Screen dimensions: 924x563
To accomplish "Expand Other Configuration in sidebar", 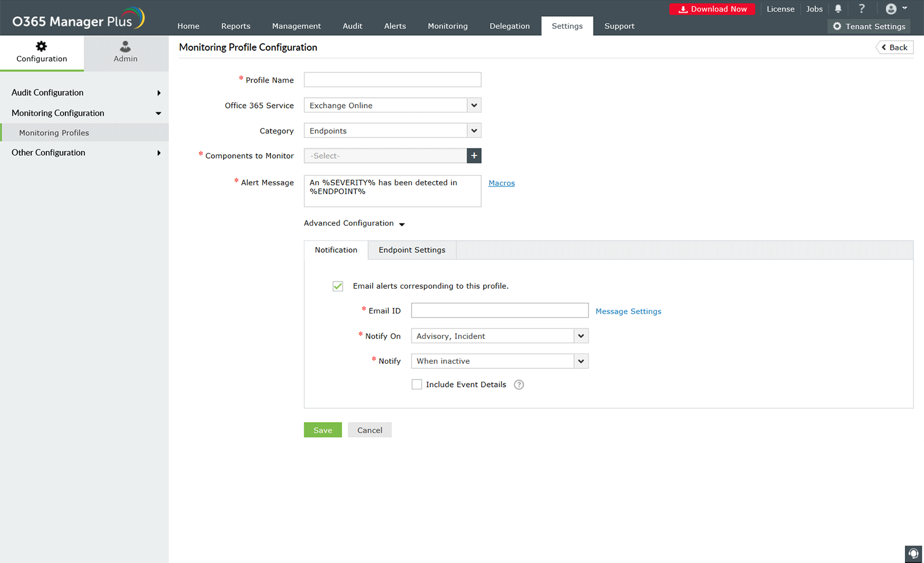I will (x=84, y=152).
